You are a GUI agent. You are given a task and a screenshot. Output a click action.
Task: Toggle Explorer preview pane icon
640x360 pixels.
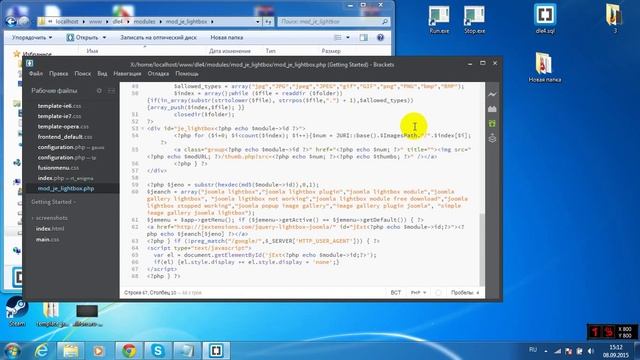pos(363,38)
